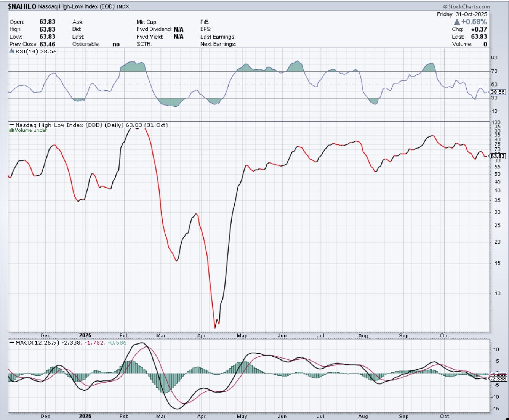The width and height of the screenshot is (509, 420).
Task: Click the MACD axis label -10
Action: [x=496, y=397]
